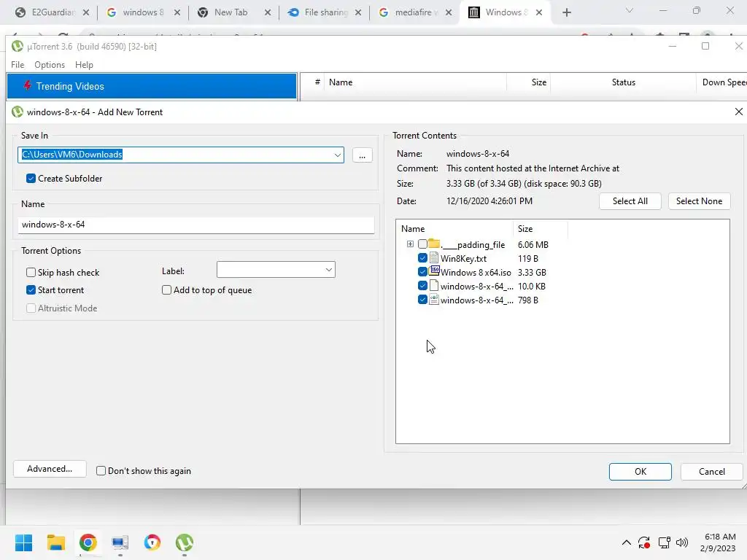Uncheck the Windows 8 x64.iso checkbox
The height and width of the screenshot is (560, 747).
tap(422, 272)
